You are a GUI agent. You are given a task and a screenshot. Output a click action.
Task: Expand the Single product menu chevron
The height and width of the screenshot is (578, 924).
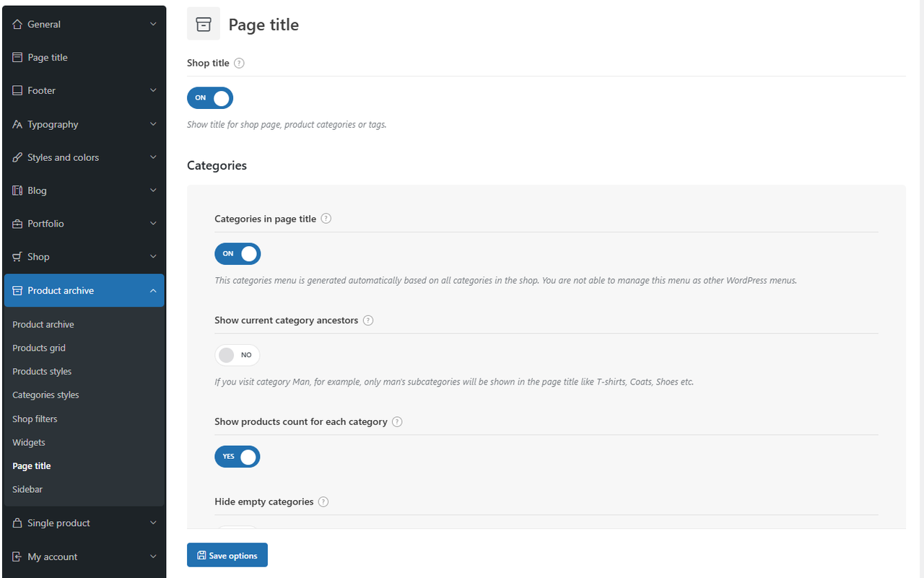[153, 523]
